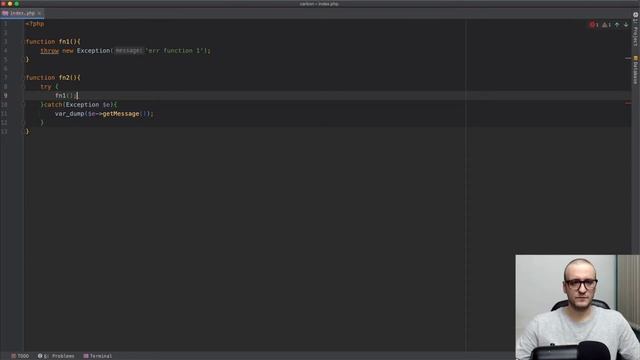The height and width of the screenshot is (360, 640).
Task: Click line number 9 in gutter
Action: tap(5, 96)
